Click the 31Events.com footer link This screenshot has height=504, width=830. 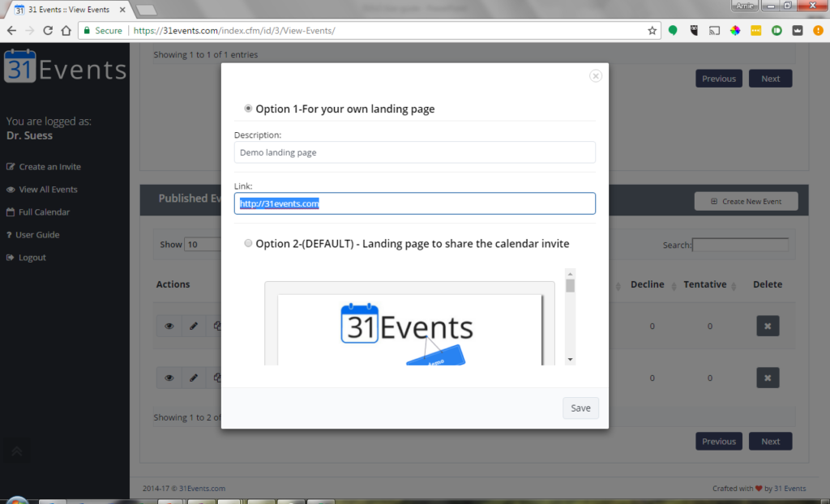tap(202, 489)
